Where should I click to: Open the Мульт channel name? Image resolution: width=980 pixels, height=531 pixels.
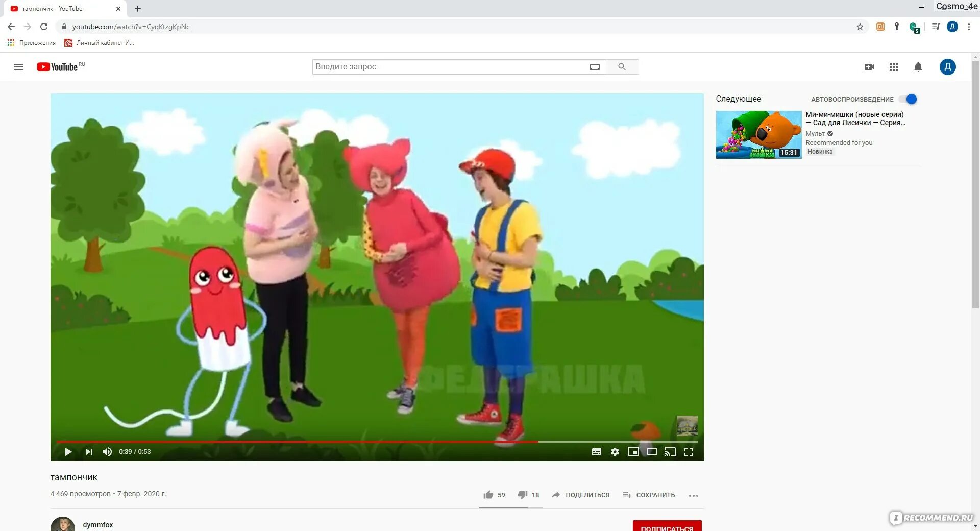pyautogui.click(x=815, y=134)
